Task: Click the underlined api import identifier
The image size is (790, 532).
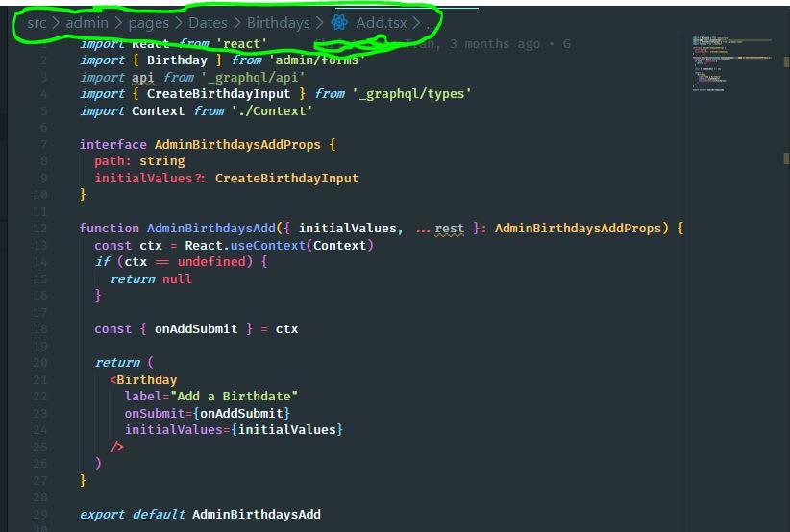Action: click(x=142, y=78)
